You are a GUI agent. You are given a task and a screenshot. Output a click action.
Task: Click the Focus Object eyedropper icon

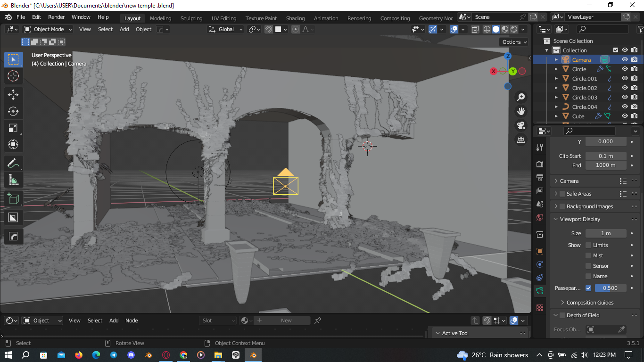[x=622, y=329]
